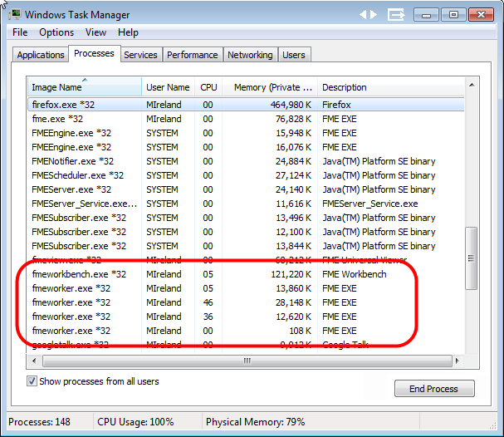Select FMESubscriber.exe with 13,496 K memory
504x437 pixels.
point(246,218)
